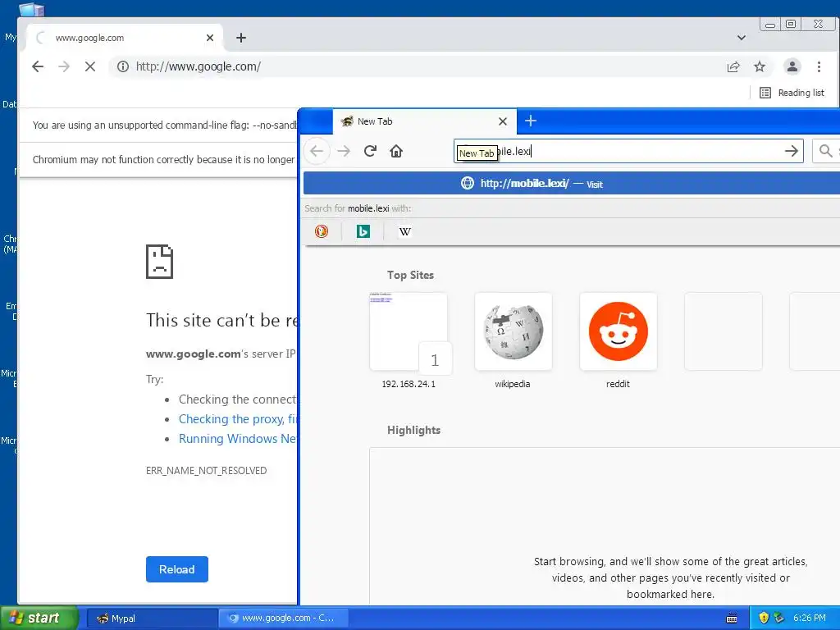Image resolution: width=840 pixels, height=630 pixels.
Task: Click Mypal search magnifier icon
Action: [x=825, y=151]
